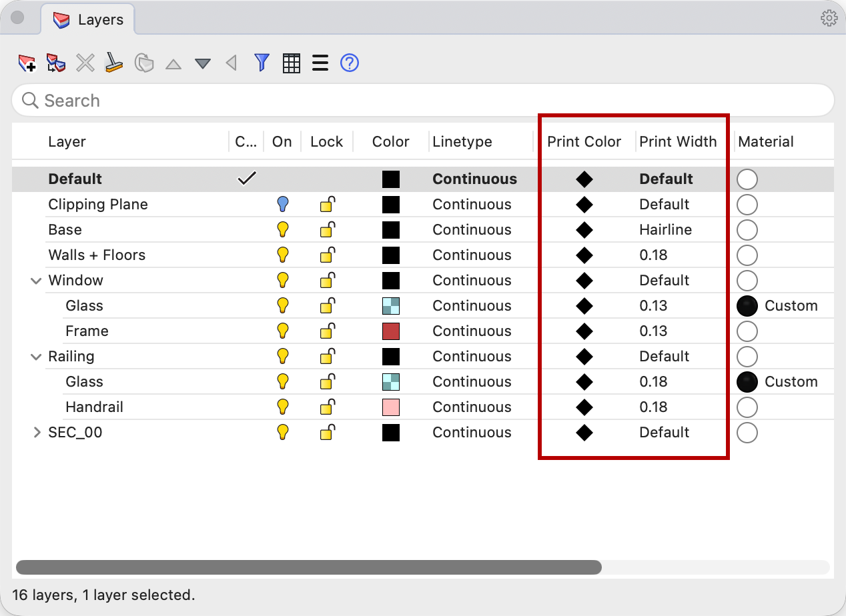Click the paintbrush match properties icon
This screenshot has height=616, width=846.
tap(114, 63)
